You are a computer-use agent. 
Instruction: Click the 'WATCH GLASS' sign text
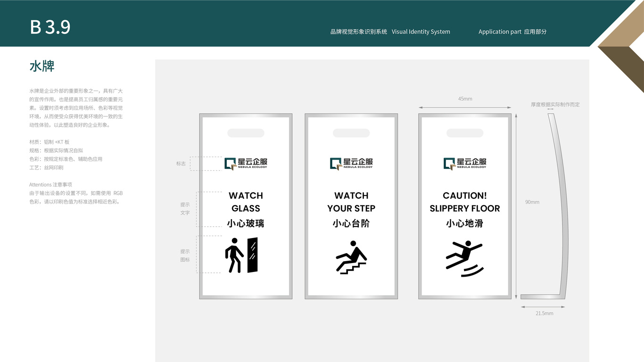[246, 202]
